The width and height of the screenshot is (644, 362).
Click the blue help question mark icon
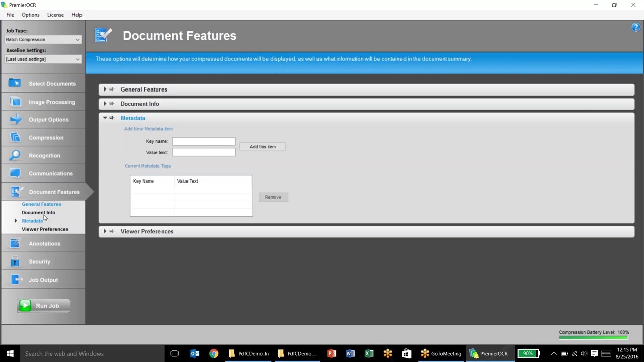click(636, 27)
